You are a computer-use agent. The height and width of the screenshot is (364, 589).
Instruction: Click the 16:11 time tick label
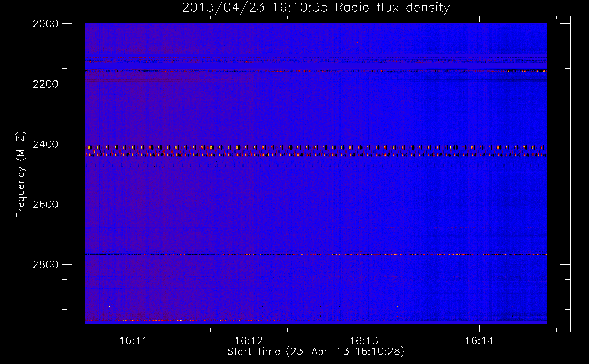(133, 341)
